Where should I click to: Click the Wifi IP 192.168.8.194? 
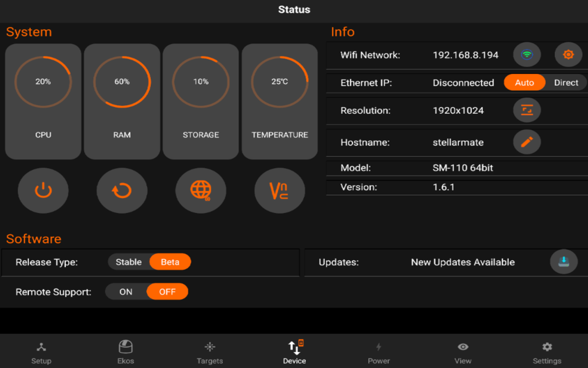pyautogui.click(x=465, y=55)
